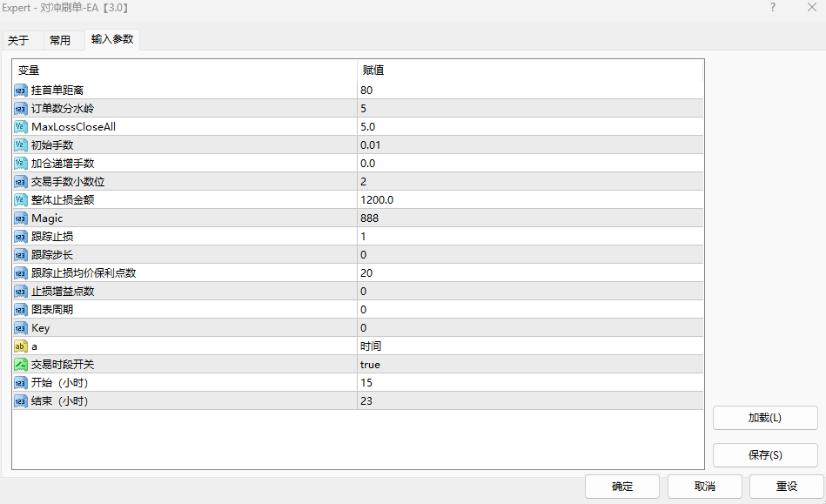The width and height of the screenshot is (826, 504).
Task: Select the 输入参数 tab
Action: pyautogui.click(x=111, y=40)
